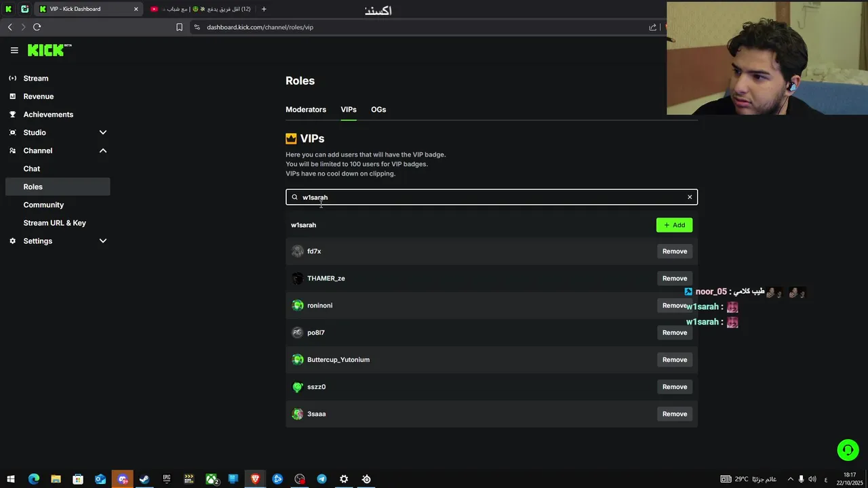Open the Windows Start menu
Screen dimensions: 868x488
pos(11,479)
